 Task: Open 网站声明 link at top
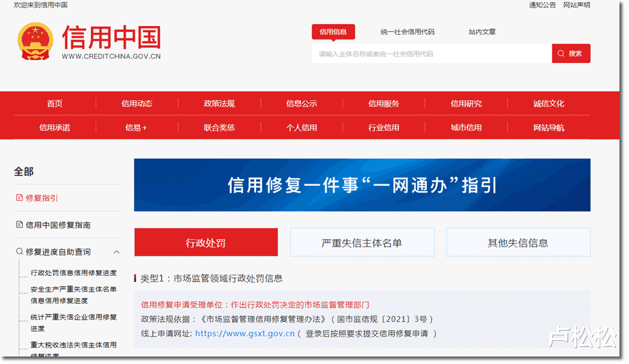coord(576,5)
